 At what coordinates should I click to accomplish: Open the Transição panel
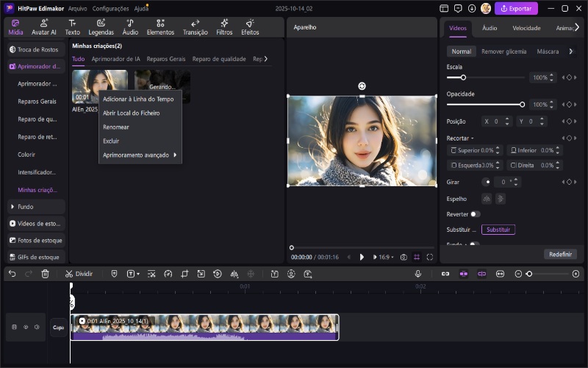click(196, 27)
